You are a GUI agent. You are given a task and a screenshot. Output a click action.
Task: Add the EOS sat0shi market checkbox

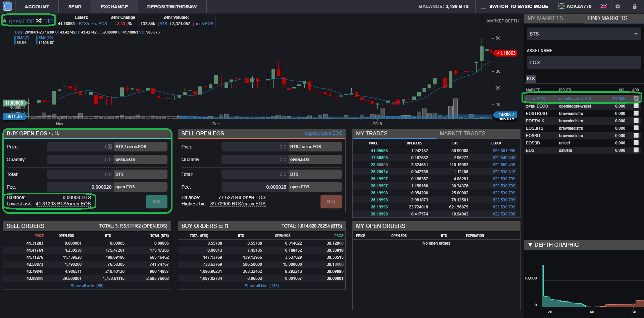636,150
